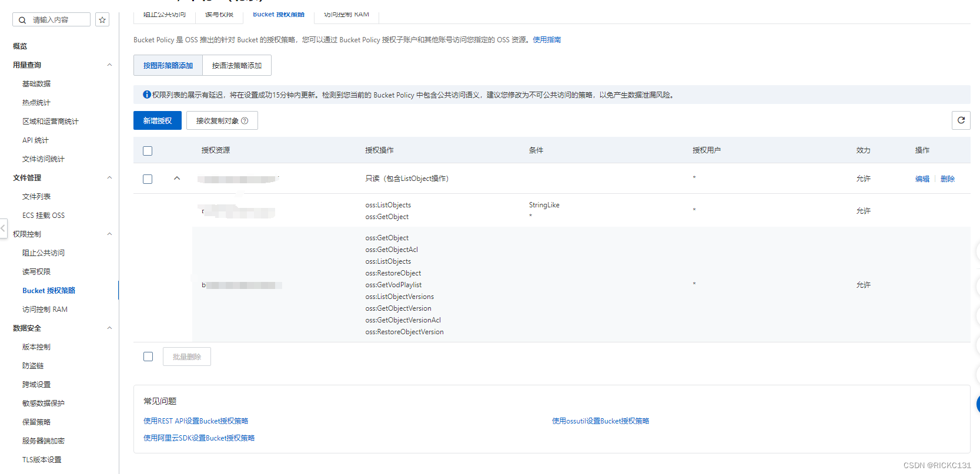Check the box for the 只读 policy row

pyautogui.click(x=148, y=179)
